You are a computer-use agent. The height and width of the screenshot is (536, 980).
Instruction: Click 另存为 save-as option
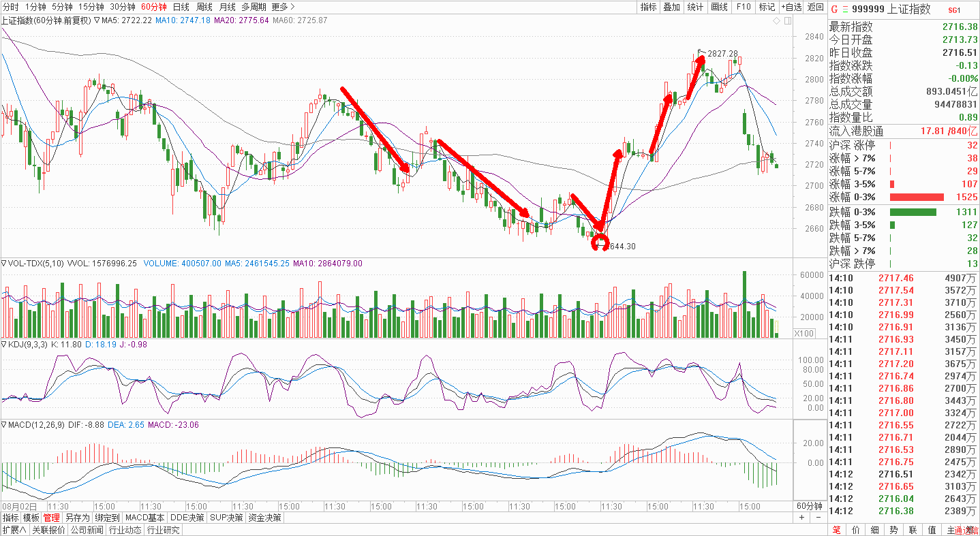pyautogui.click(x=77, y=518)
